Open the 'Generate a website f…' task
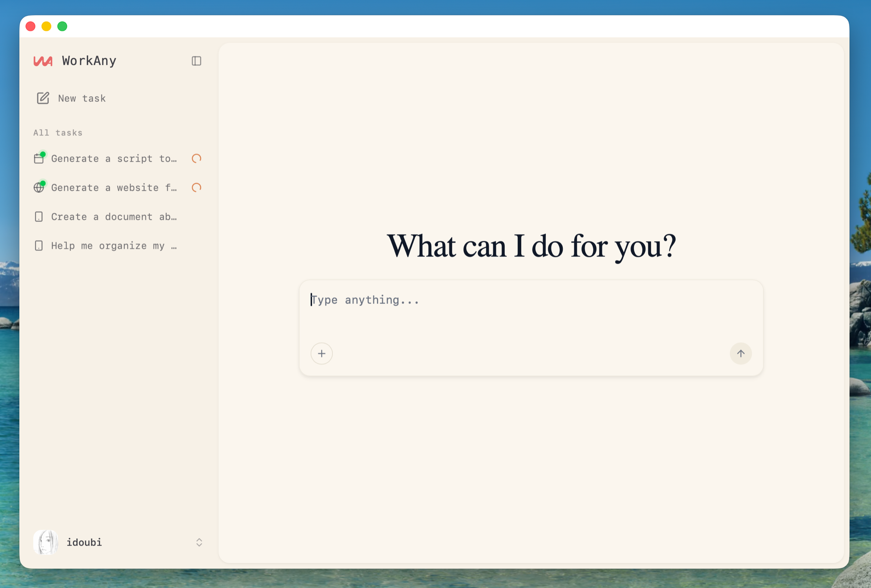 click(114, 188)
